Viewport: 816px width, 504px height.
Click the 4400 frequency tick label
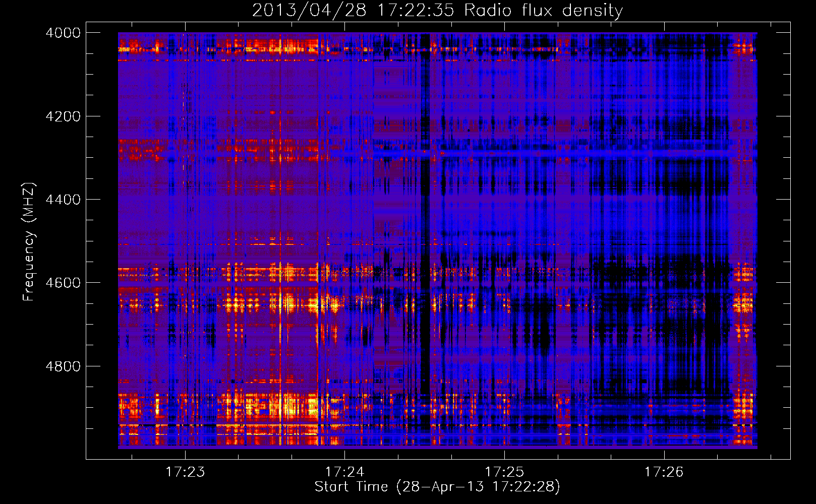pos(63,200)
